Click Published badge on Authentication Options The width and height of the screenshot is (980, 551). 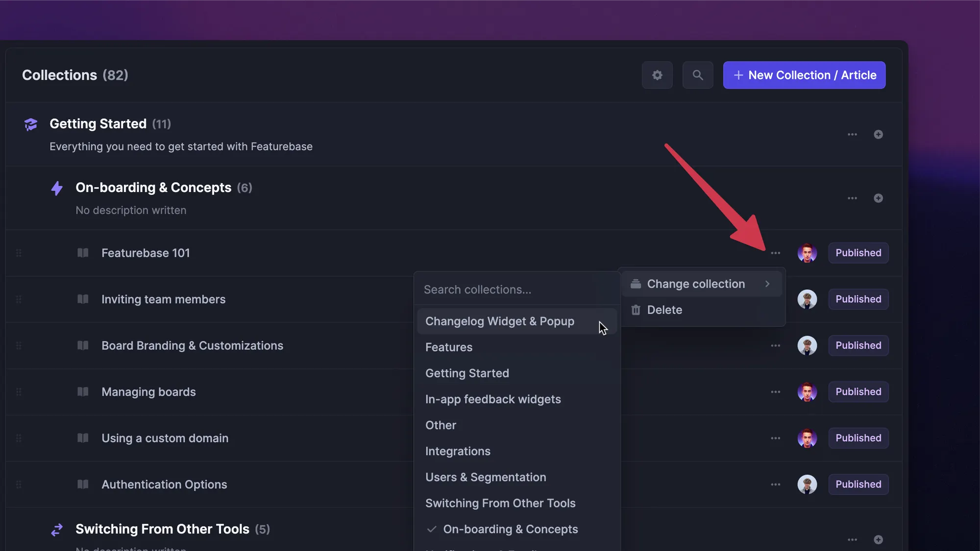point(858,484)
